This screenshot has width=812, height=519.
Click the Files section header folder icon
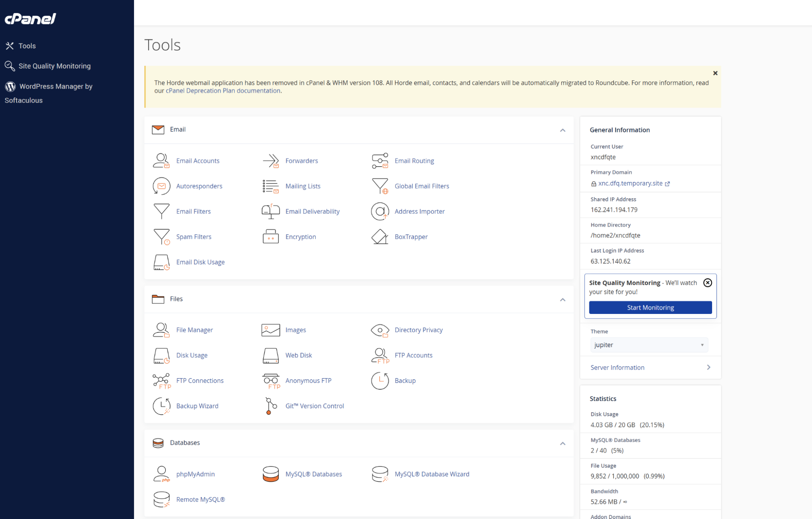coord(158,299)
